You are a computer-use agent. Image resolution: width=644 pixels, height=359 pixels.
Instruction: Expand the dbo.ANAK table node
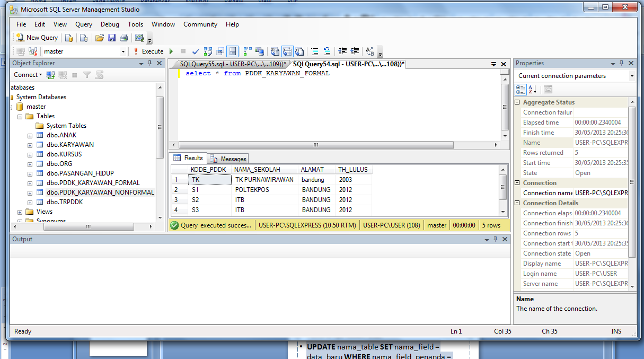point(30,135)
